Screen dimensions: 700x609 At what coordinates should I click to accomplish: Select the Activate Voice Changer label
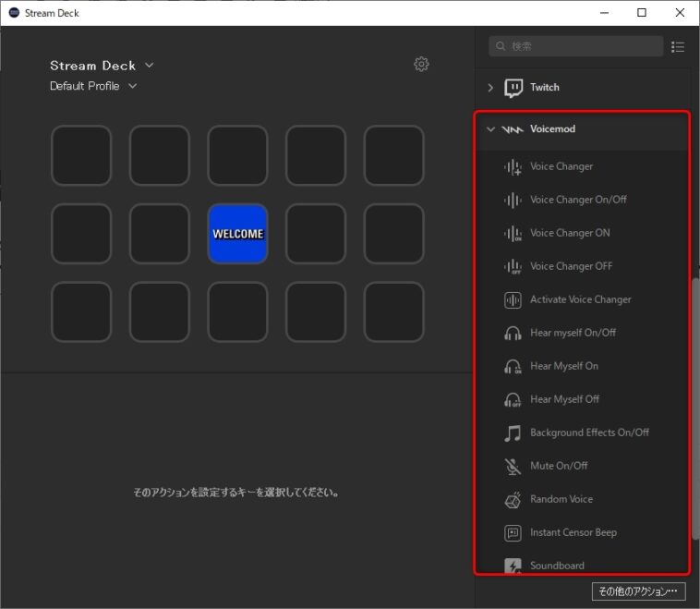coord(580,299)
